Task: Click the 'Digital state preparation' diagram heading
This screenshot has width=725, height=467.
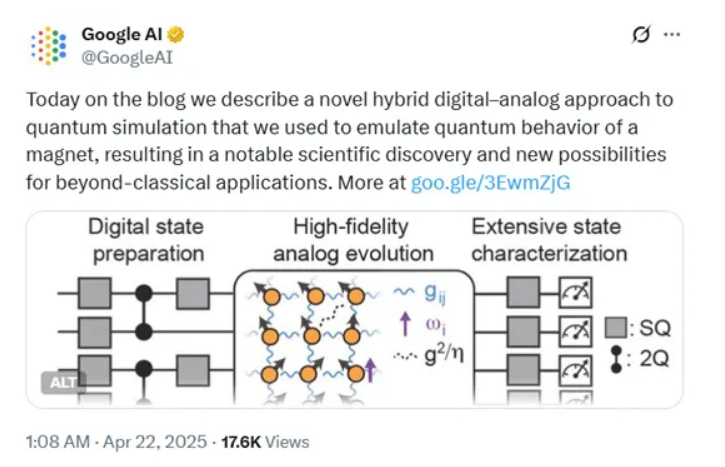Action: [x=147, y=240]
